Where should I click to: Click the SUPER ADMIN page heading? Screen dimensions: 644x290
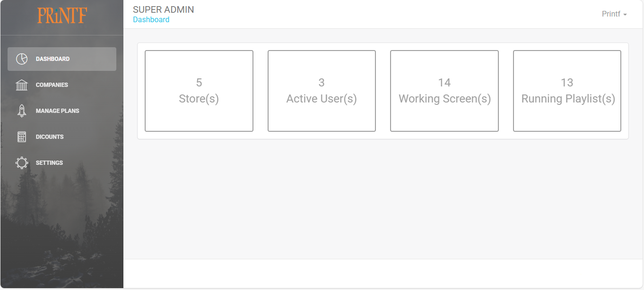(x=163, y=9)
